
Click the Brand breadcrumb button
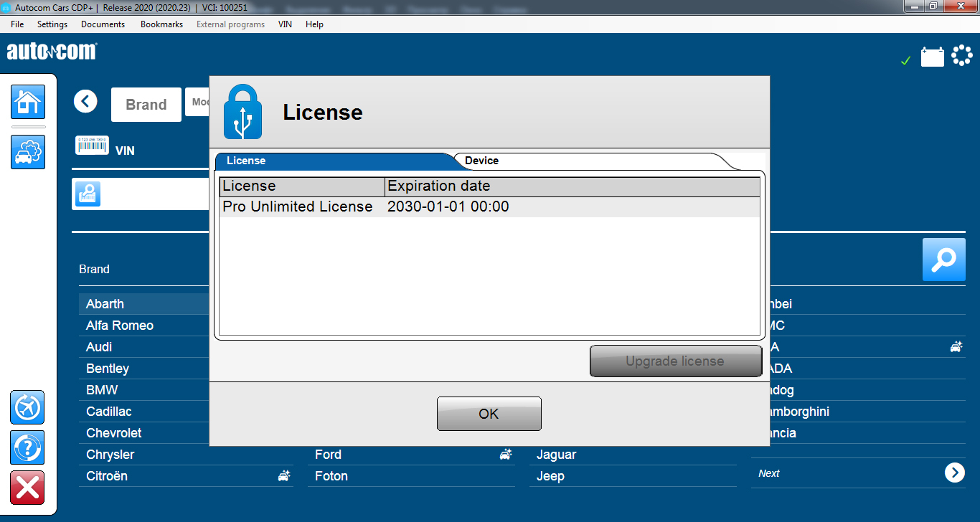[146, 105]
